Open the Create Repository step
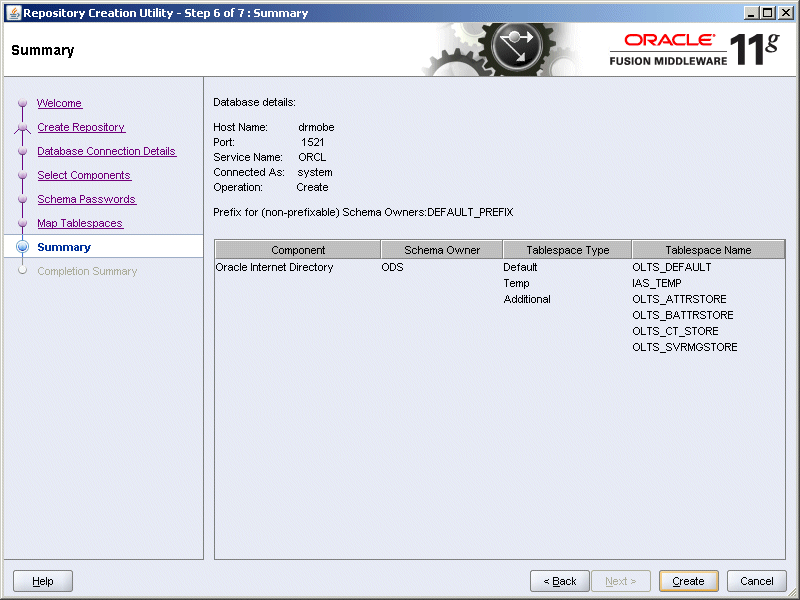800x600 pixels. (81, 127)
